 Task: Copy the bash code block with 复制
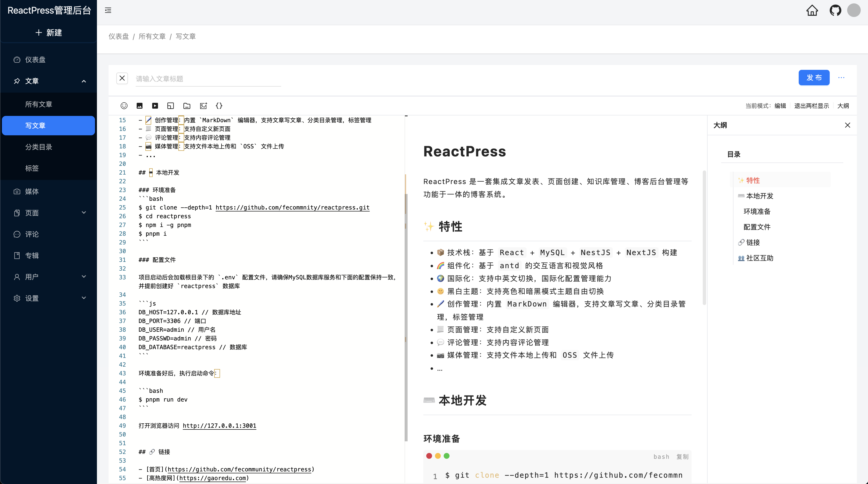coord(682,456)
